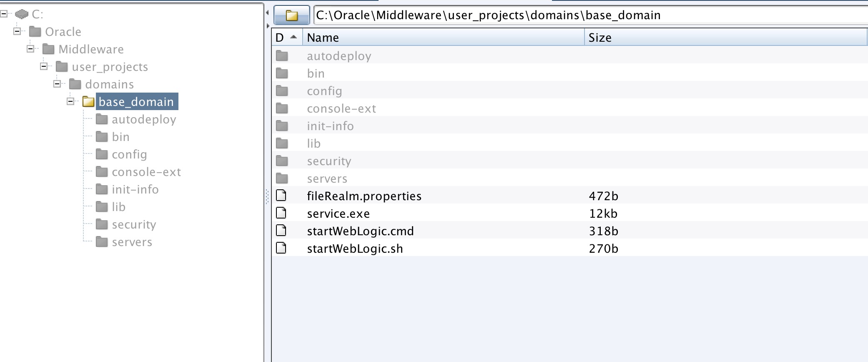Expand left pane using divider right arrow
The image size is (868, 362).
point(268,26)
